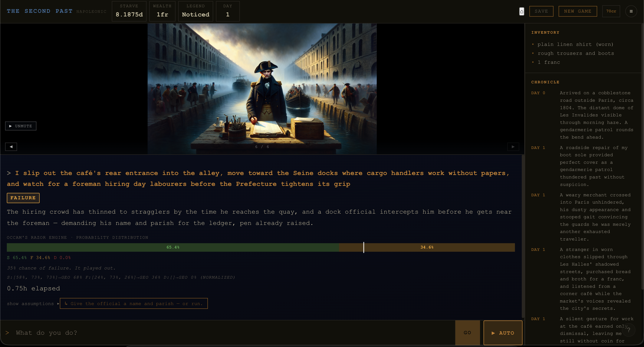This screenshot has height=347, width=644.
Task: Click the 'What do you do?' input field
Action: tap(175, 333)
